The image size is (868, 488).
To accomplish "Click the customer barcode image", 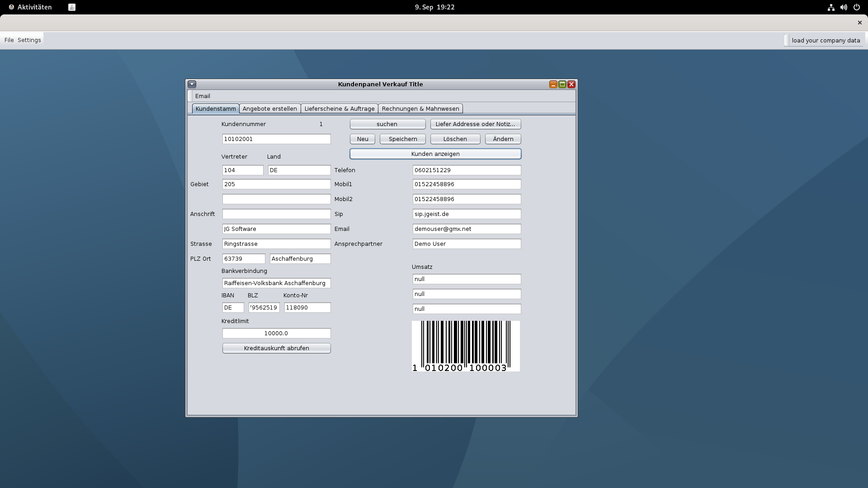I will pos(466,346).
